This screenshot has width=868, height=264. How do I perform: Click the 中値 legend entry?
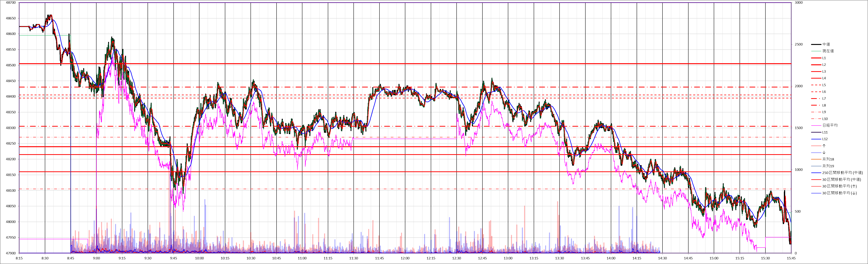click(826, 44)
